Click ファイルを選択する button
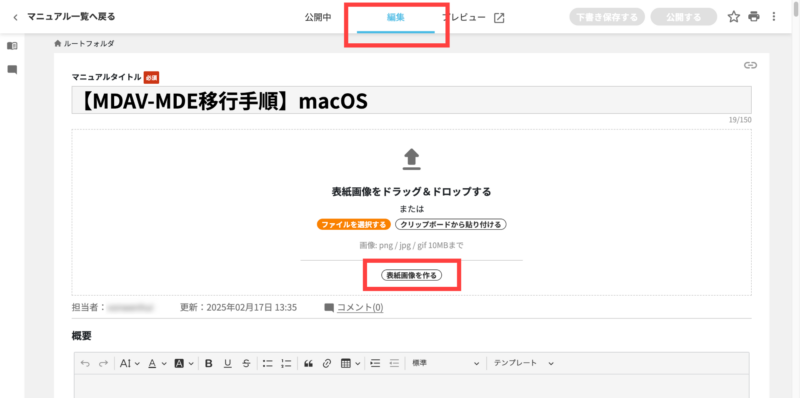The height and width of the screenshot is (398, 800). coord(354,225)
